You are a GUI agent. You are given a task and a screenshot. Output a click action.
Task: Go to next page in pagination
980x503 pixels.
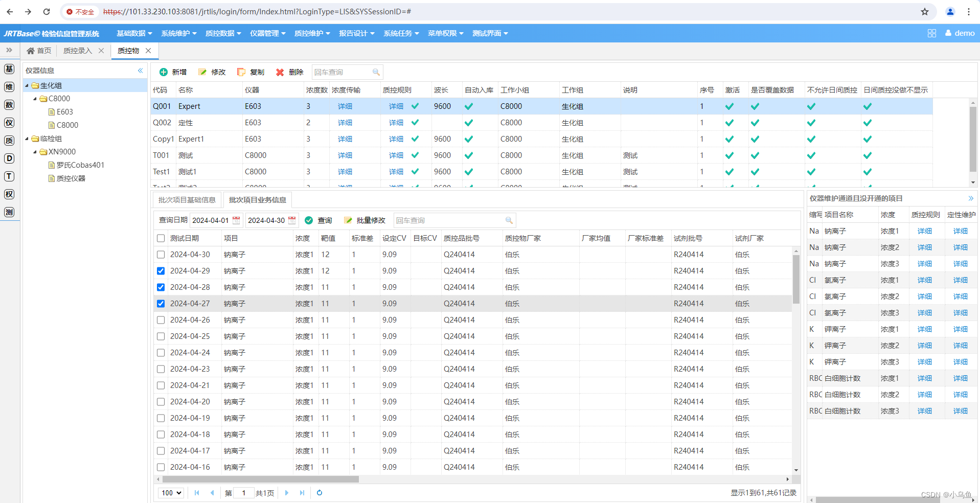287,493
